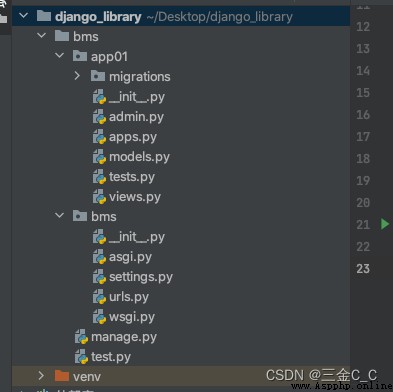393x392 pixels.
Task: Select tests.py in app01
Action: [x=132, y=177]
